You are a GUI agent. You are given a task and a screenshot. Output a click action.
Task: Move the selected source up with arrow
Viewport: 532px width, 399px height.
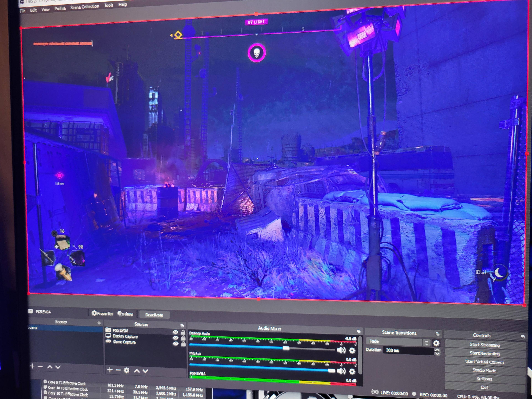[137, 371]
